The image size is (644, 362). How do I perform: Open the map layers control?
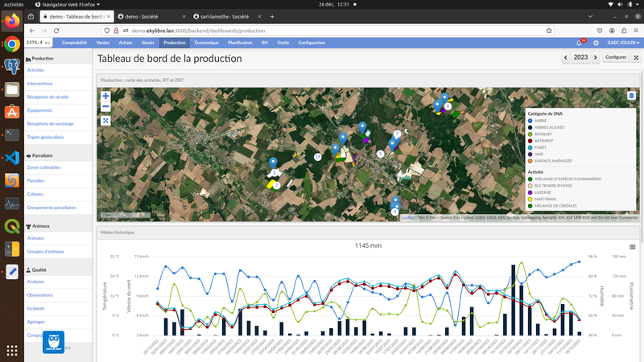click(631, 96)
